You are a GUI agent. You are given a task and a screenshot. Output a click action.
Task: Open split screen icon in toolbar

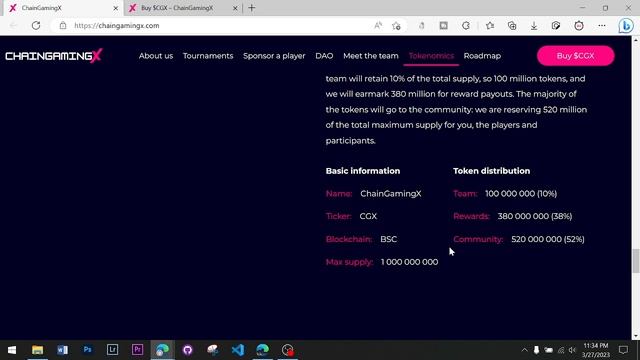[x=444, y=25]
